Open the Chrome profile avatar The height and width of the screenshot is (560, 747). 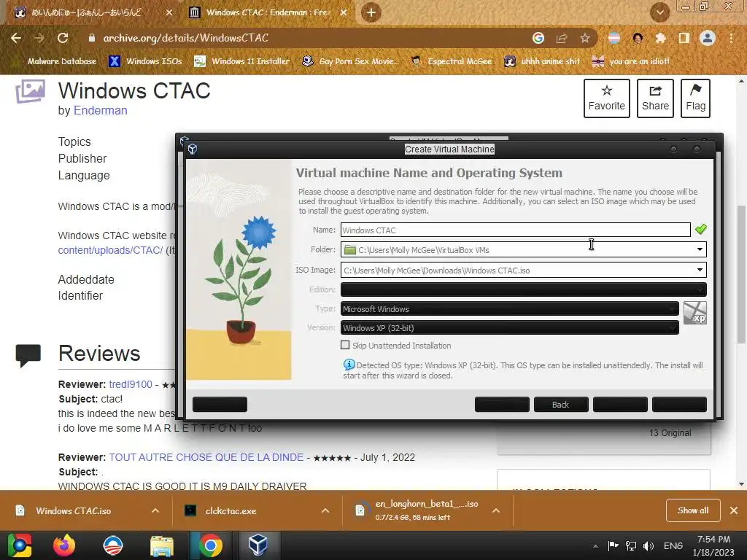(x=708, y=38)
